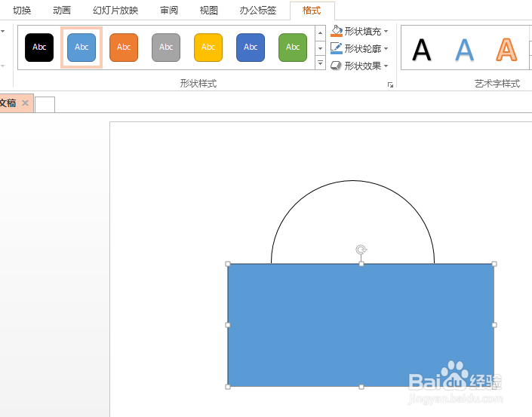Apply the orange Abc shape style
532x417 pixels.
pyautogui.click(x=124, y=48)
